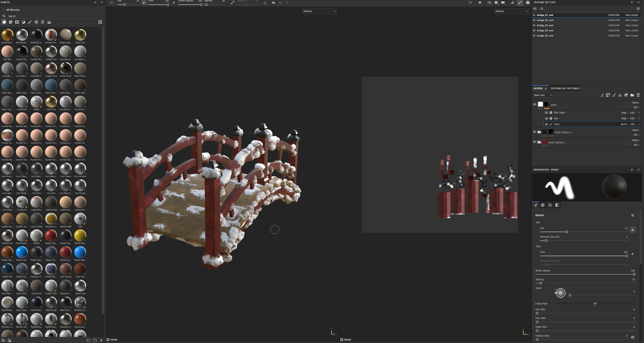
Task: Hide the bridge_02_mat texture set
Action: tap(534, 20)
